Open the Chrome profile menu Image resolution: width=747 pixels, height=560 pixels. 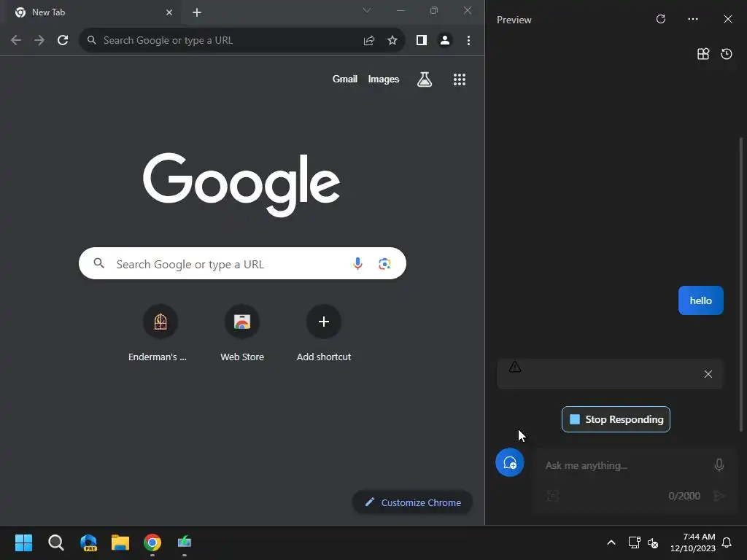point(445,41)
